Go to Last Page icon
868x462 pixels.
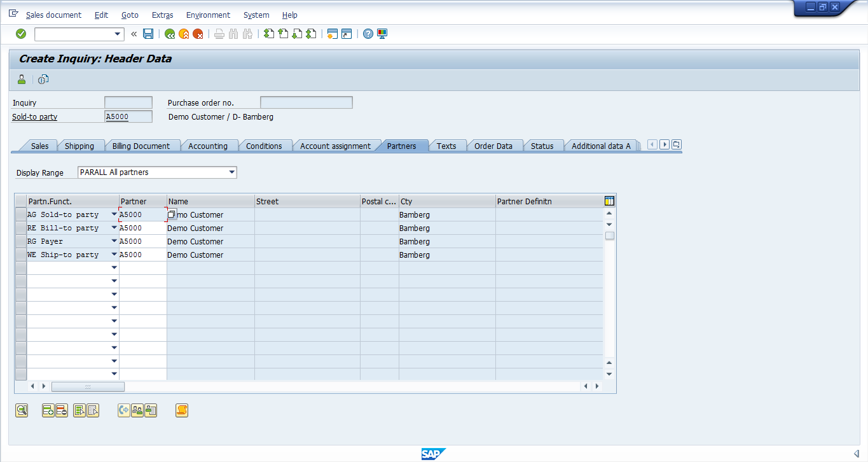tap(311, 34)
